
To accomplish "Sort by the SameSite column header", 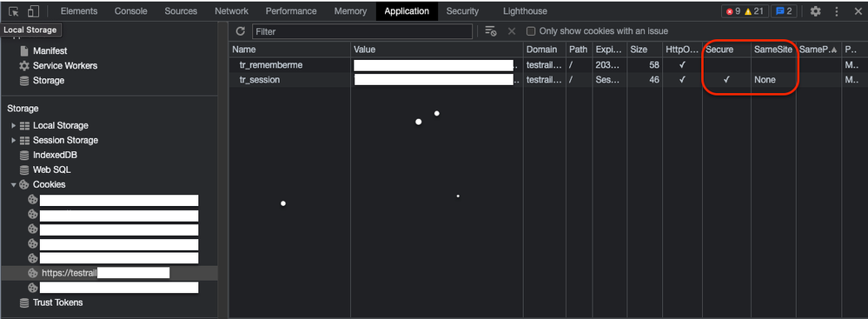I will coord(773,50).
